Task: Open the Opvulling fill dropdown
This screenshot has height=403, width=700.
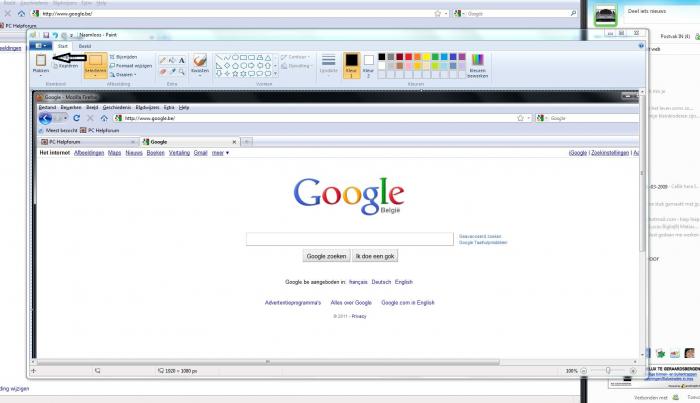Action: [296, 66]
